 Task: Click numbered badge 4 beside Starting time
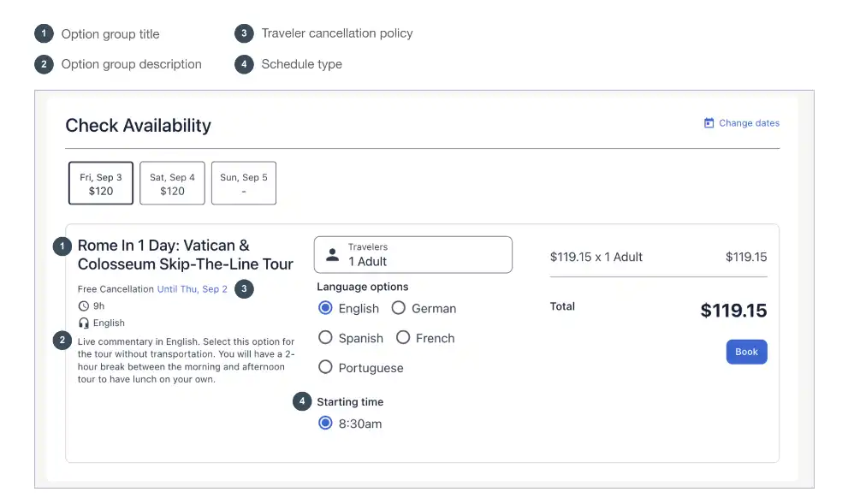[302, 401]
